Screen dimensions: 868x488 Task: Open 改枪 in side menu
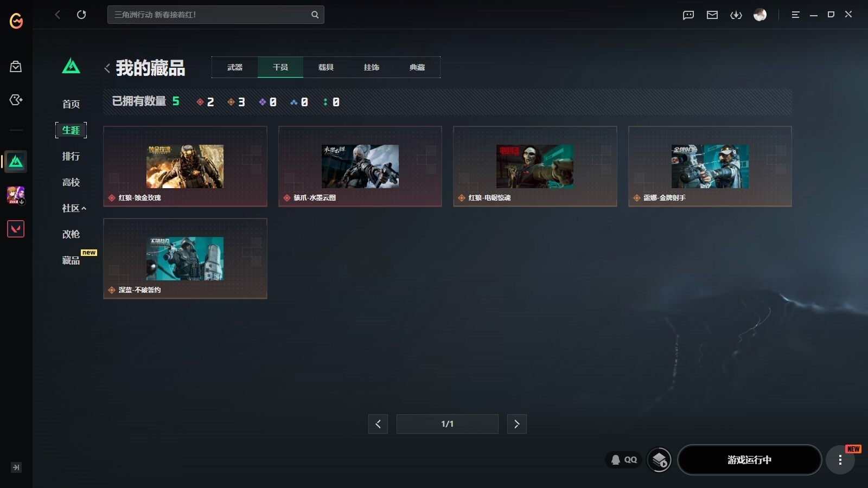(71, 234)
